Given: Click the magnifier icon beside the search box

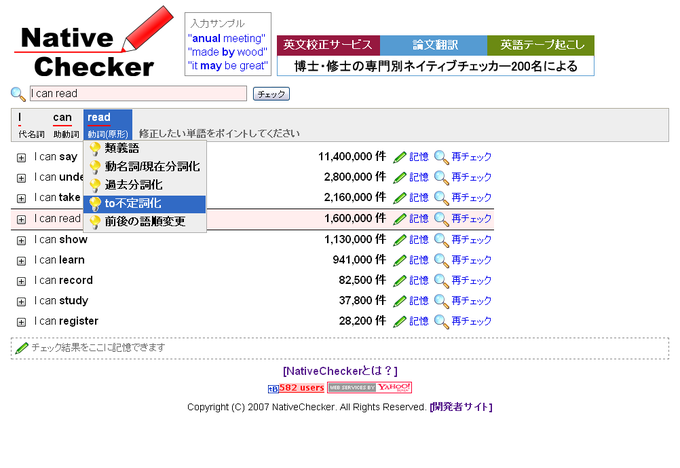Looking at the screenshot, I should point(18,94).
